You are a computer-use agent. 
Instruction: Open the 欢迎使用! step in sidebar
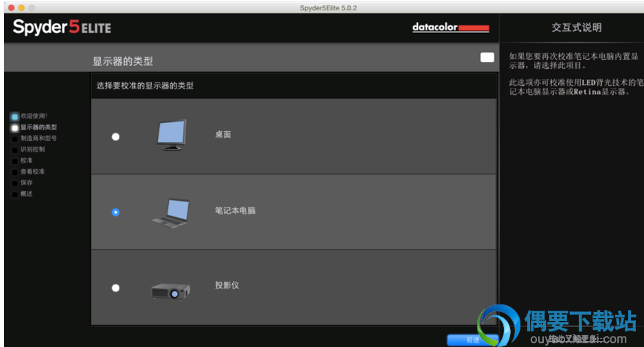click(34, 116)
